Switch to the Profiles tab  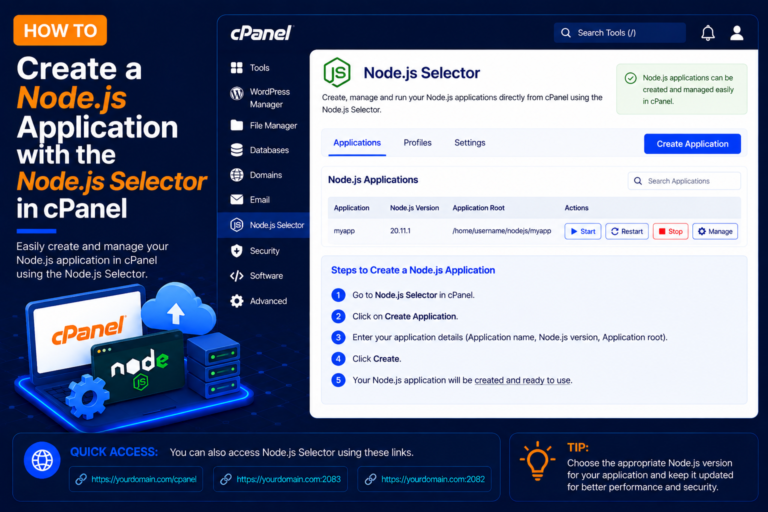point(417,143)
